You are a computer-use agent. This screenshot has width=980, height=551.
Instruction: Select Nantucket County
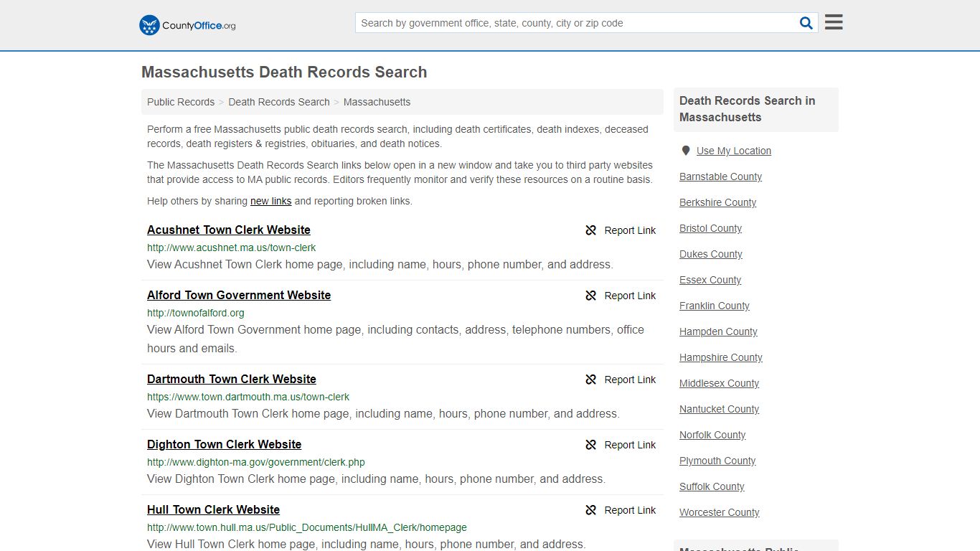pos(719,409)
